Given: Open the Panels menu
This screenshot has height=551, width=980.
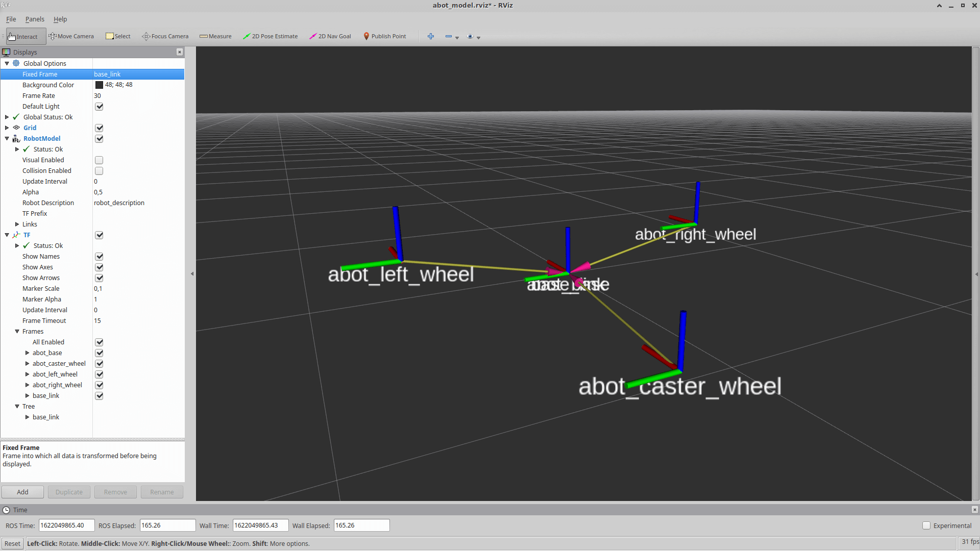Looking at the screenshot, I should tap(35, 19).
